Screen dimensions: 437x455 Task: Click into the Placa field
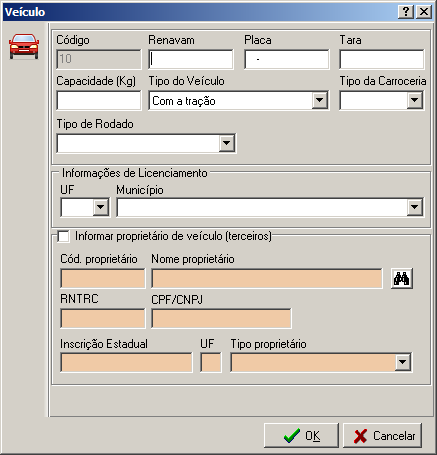[x=287, y=59]
